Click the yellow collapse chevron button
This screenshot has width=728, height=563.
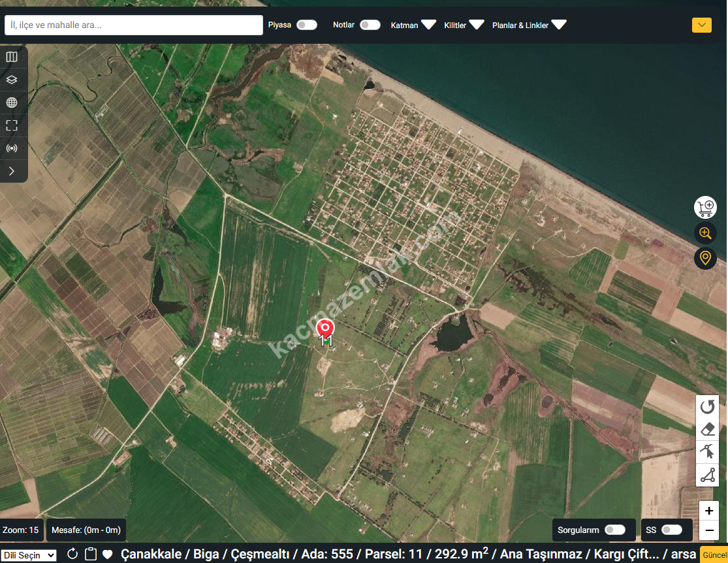point(702,25)
